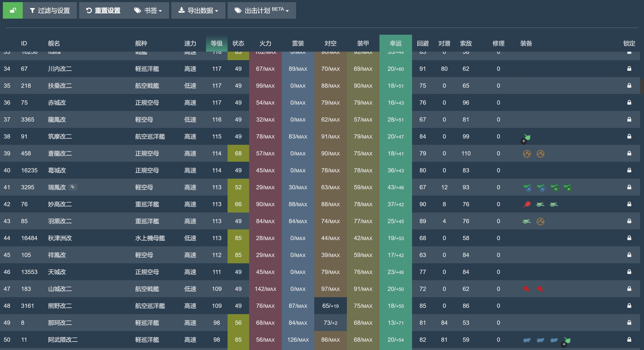Click third blue torpedo icon for 阿武隈改二
Viewport: 644px width, 350px height.
[x=554, y=340]
